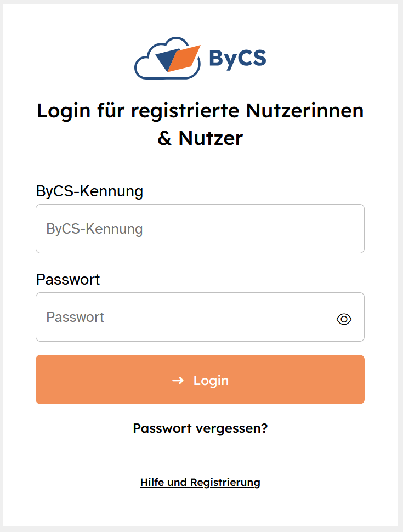Open the "Passwort vergessen?" link
This screenshot has height=532, width=403.
click(200, 428)
